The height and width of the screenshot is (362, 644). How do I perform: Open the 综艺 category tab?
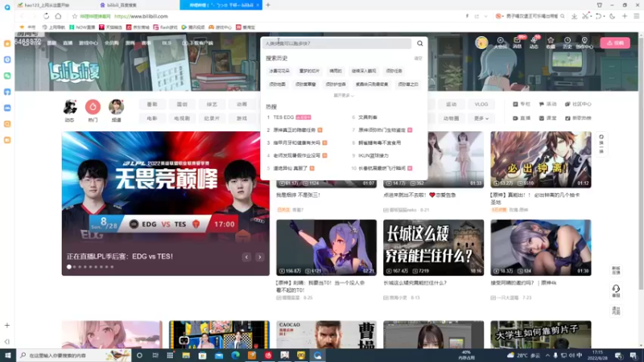[212, 105]
